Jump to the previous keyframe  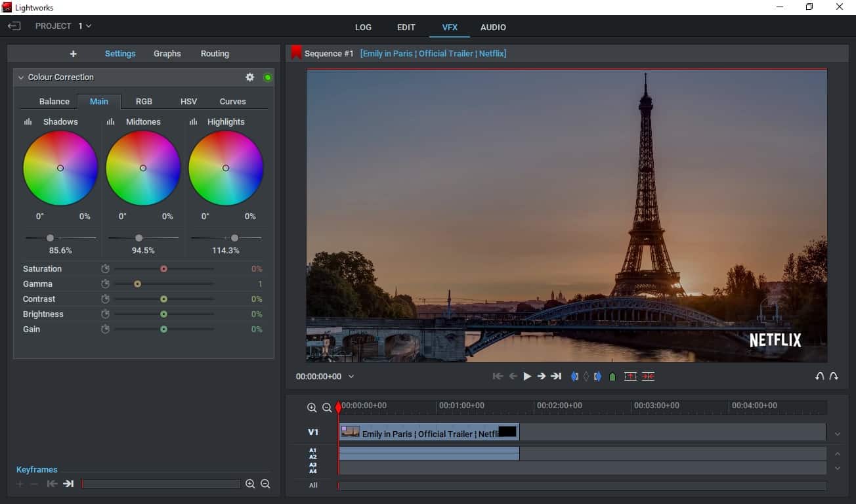coord(52,484)
